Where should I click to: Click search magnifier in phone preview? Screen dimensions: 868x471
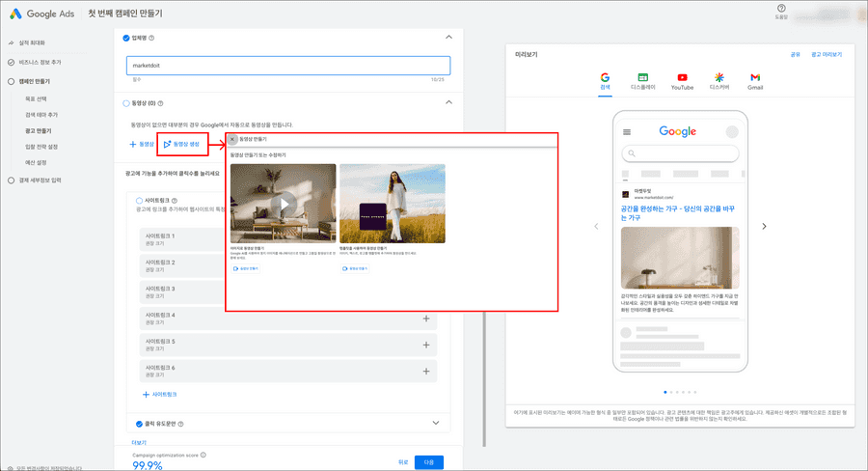(x=632, y=153)
